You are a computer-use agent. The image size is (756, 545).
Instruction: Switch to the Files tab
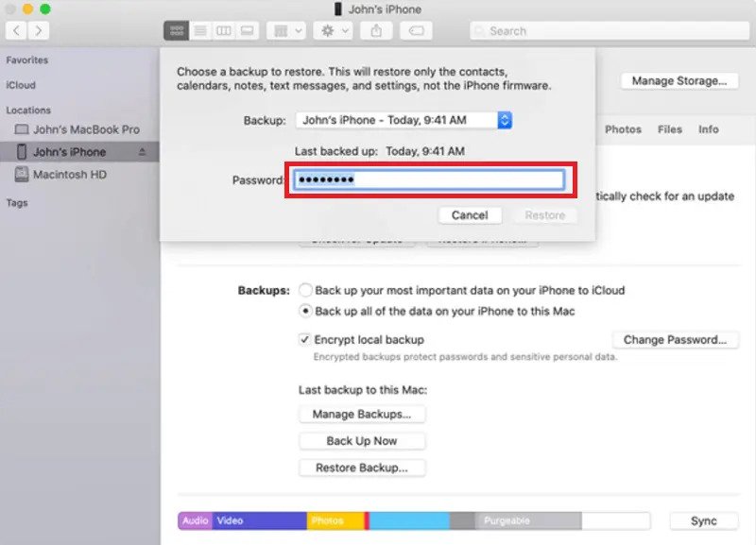tap(670, 129)
